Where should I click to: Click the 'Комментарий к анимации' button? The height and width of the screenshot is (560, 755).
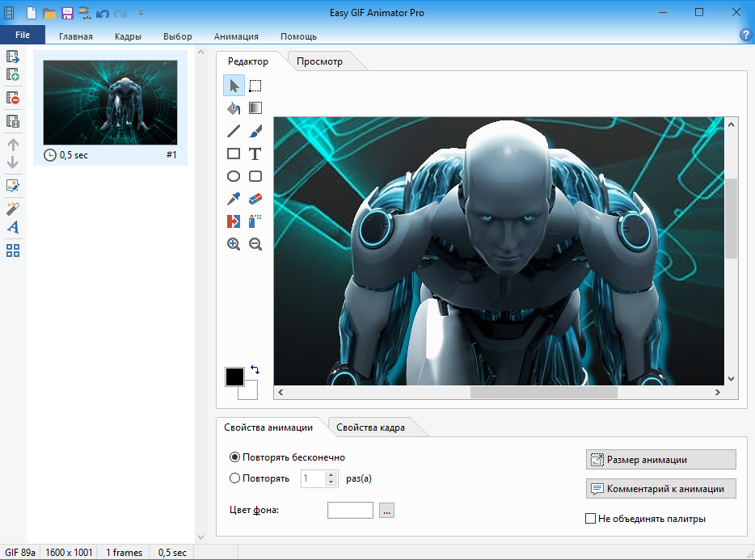tap(660, 489)
